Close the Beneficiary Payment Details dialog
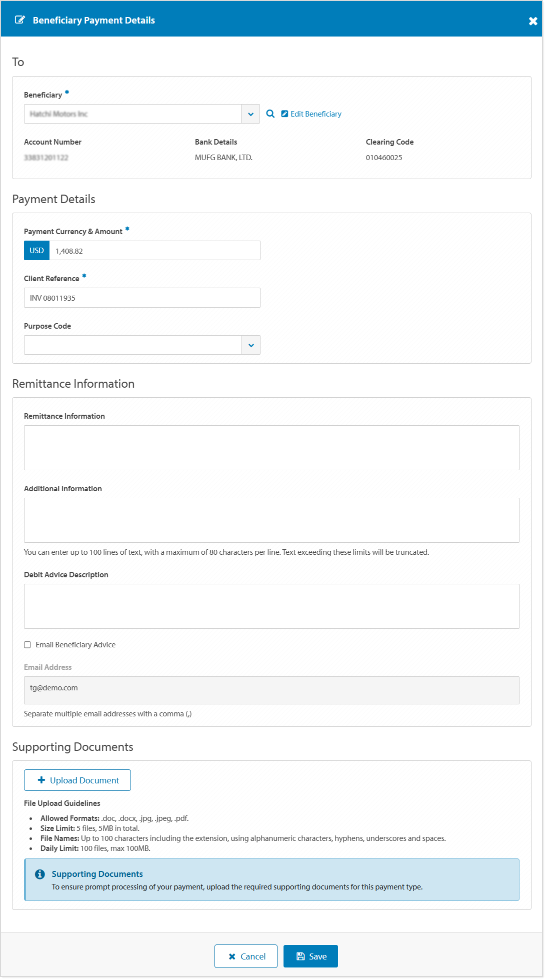 [x=531, y=21]
